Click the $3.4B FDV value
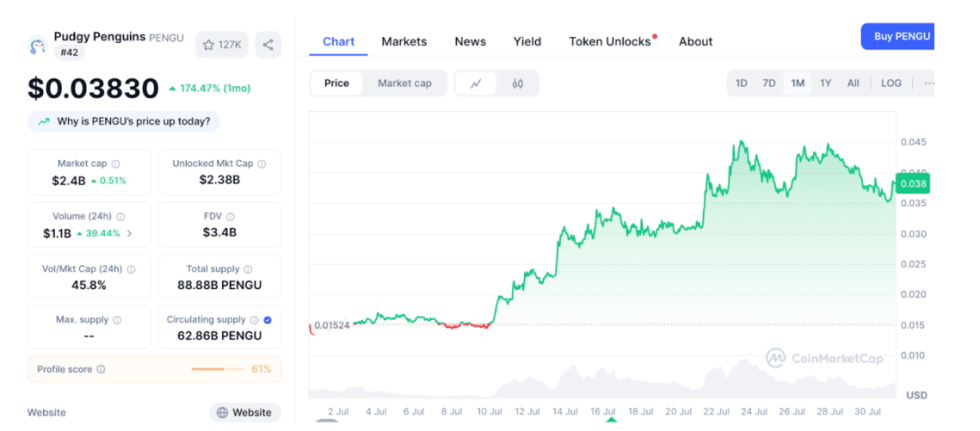This screenshot has width=980, height=431. click(x=219, y=232)
